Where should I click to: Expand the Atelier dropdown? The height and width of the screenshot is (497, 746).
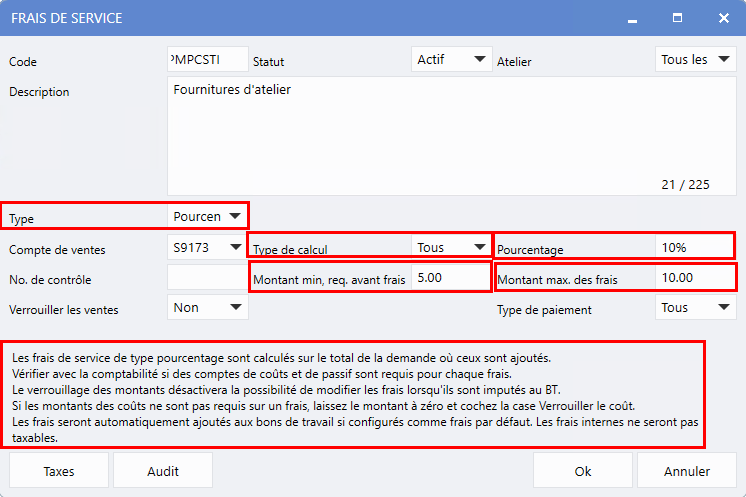(x=695, y=60)
